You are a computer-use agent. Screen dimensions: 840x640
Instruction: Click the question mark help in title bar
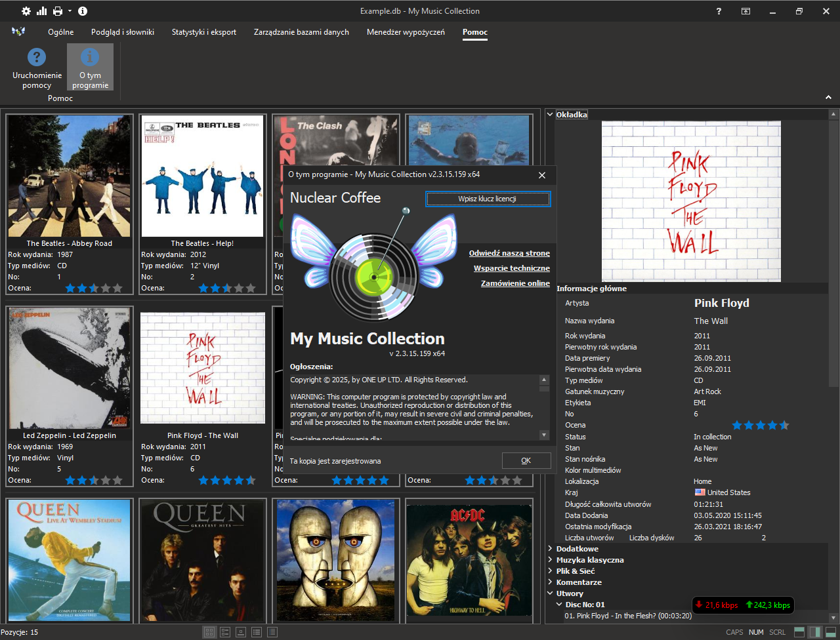point(719,11)
